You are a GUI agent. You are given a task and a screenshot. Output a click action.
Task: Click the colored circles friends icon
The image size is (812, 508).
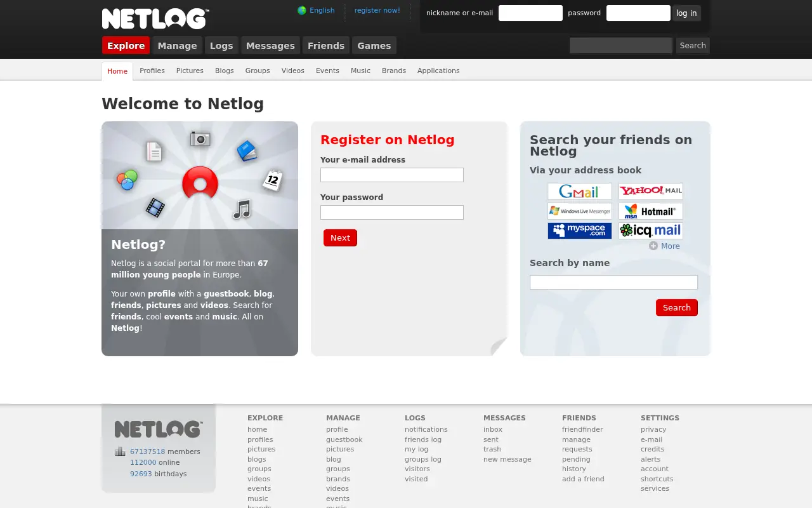[x=127, y=180]
